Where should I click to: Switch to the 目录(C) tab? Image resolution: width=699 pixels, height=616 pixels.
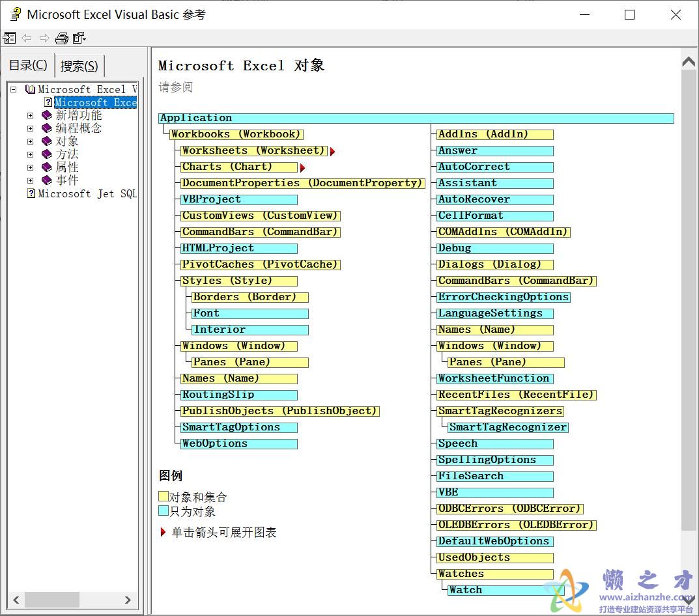[28, 65]
